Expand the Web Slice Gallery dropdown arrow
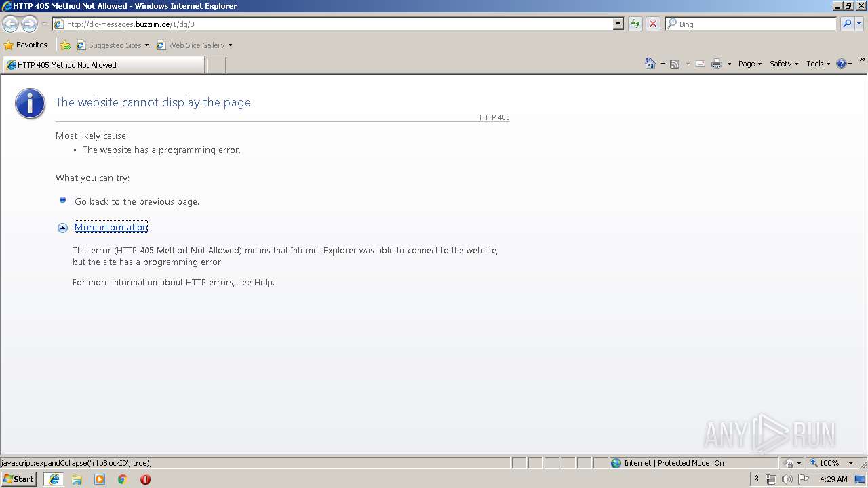This screenshot has height=488, width=868. (x=230, y=45)
